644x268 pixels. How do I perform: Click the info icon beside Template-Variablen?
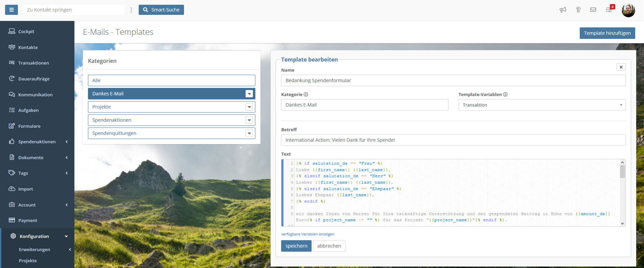(x=505, y=95)
